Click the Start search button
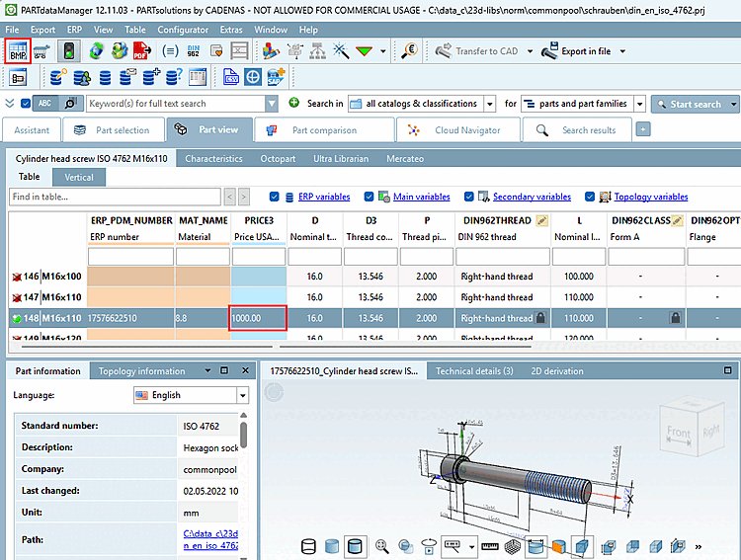This screenshot has width=741, height=560. pos(691,104)
